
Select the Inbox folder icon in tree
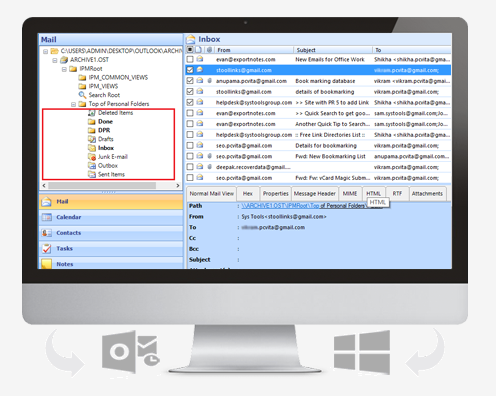[92, 148]
